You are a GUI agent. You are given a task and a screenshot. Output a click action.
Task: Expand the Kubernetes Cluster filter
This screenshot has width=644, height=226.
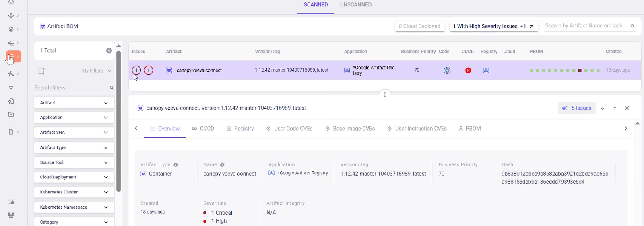[x=74, y=192]
